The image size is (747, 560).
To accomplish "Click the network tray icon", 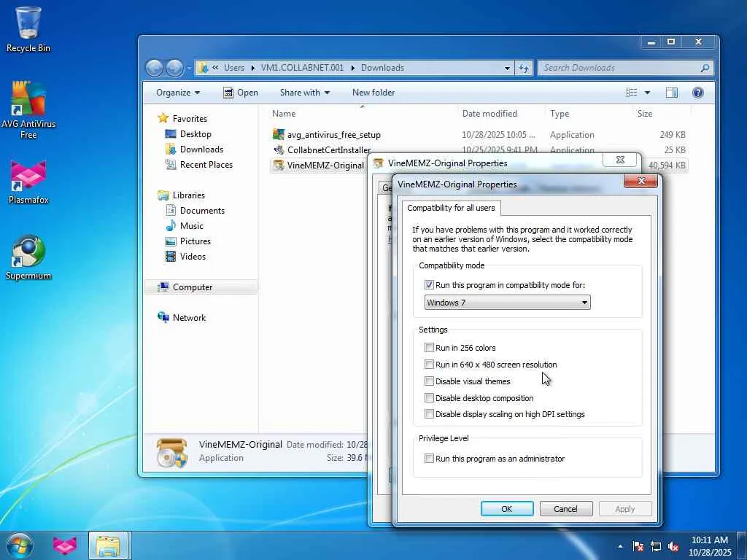I will [656, 547].
